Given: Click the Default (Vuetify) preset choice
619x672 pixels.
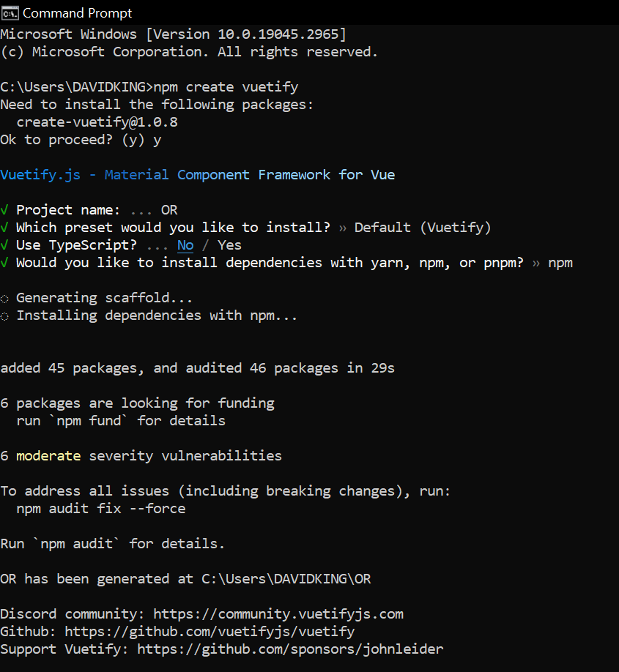Looking at the screenshot, I should [423, 228].
